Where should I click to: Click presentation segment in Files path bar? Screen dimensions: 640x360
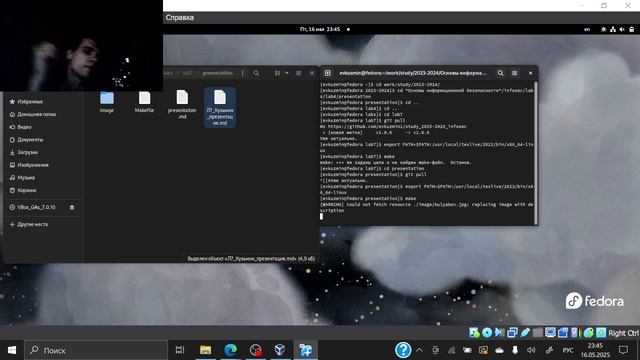click(217, 73)
